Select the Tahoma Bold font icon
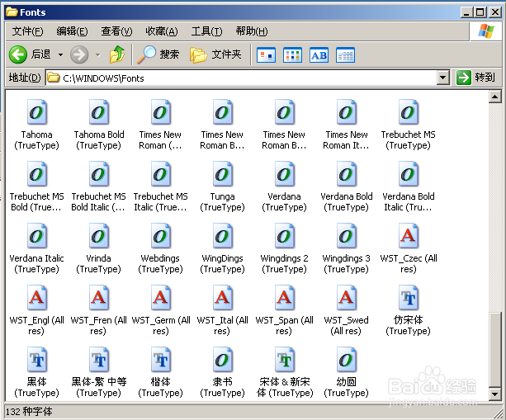This screenshot has width=506, height=420. pyautogui.click(x=99, y=112)
